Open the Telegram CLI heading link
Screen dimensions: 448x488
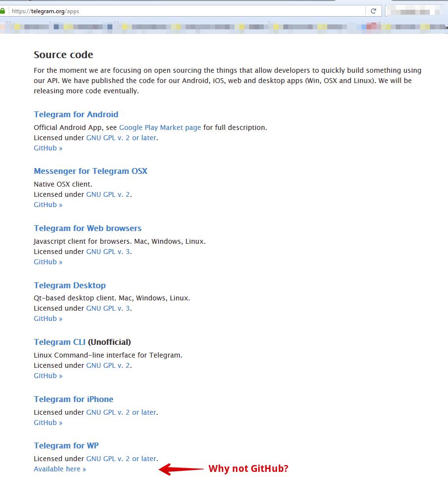pos(60,342)
